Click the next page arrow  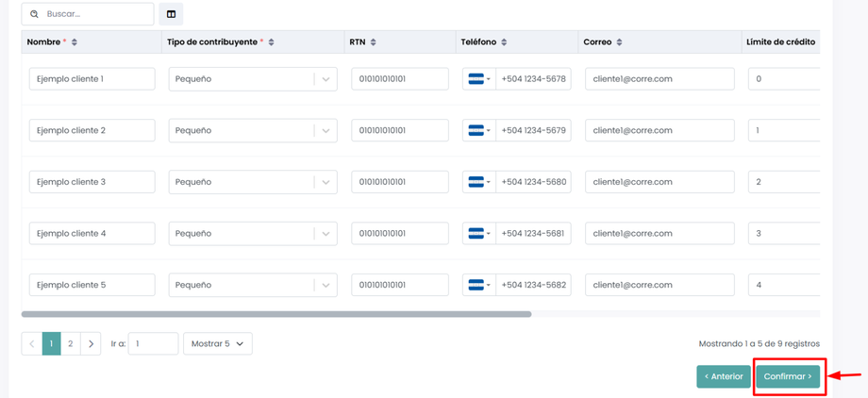click(x=91, y=344)
